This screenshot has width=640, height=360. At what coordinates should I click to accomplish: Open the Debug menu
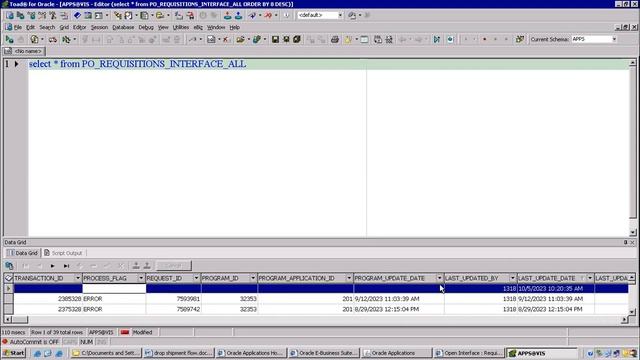[x=146, y=27]
